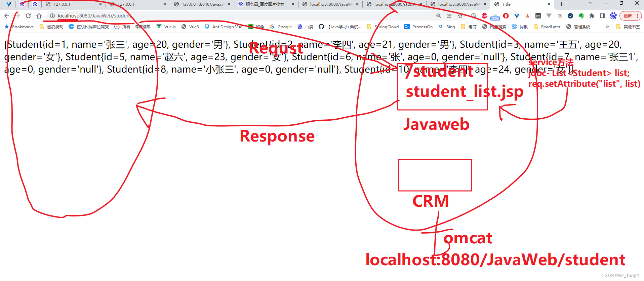
Task: Open the red stop-hand AdBlock extension
Action: click(506, 16)
